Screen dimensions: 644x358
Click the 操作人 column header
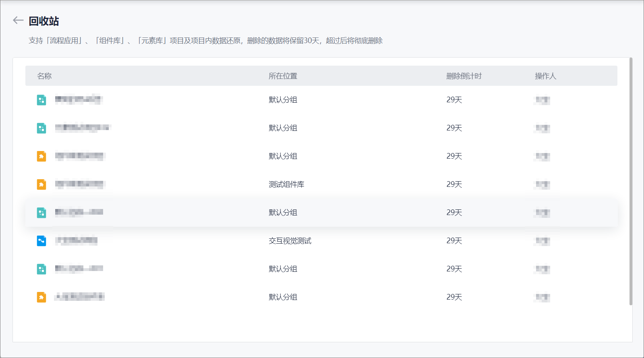coord(545,76)
